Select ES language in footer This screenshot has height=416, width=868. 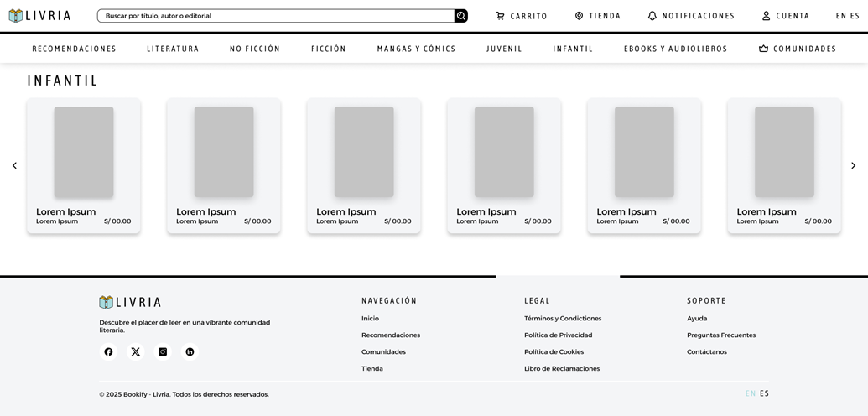765,394
